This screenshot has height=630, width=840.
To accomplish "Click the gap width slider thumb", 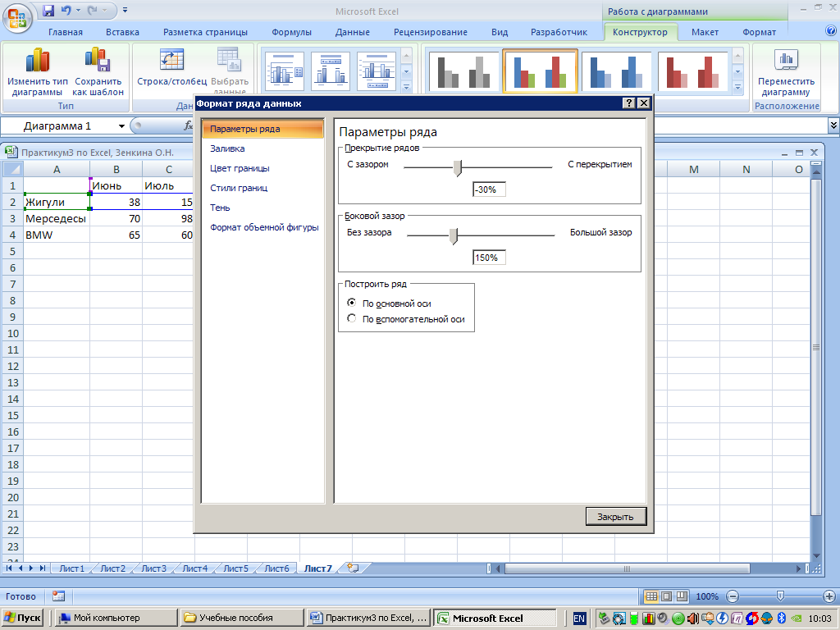I will point(454,236).
